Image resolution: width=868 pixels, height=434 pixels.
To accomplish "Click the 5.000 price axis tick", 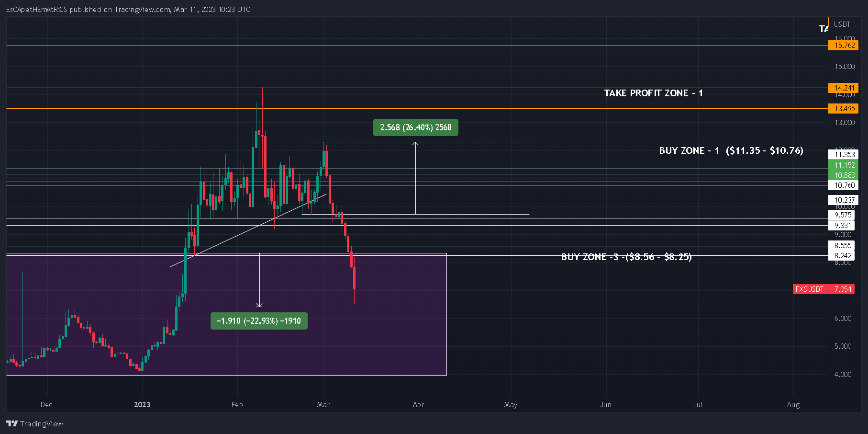I will 843,346.
